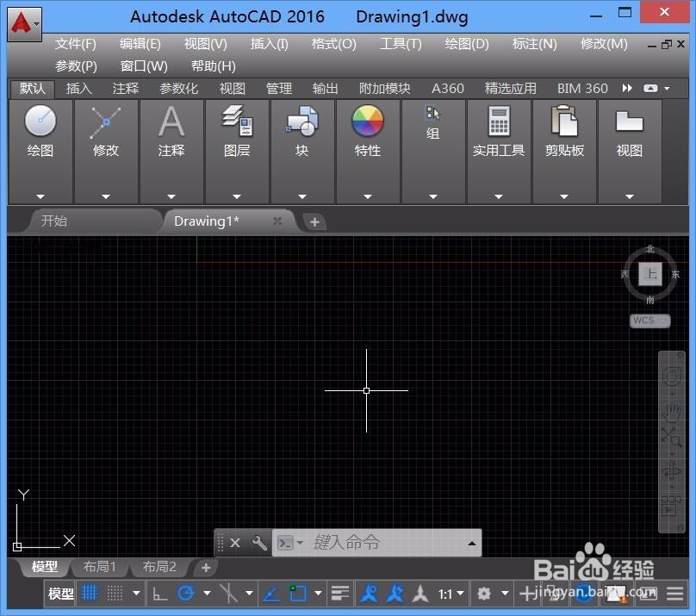Open the 视图 ribbon panel icon
696x616 pixels.
[x=630, y=121]
